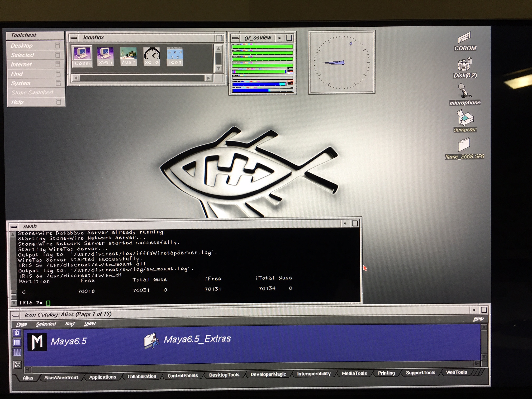This screenshot has height=399, width=532.
Task: Switch to the Printing tab
Action: [386, 373]
